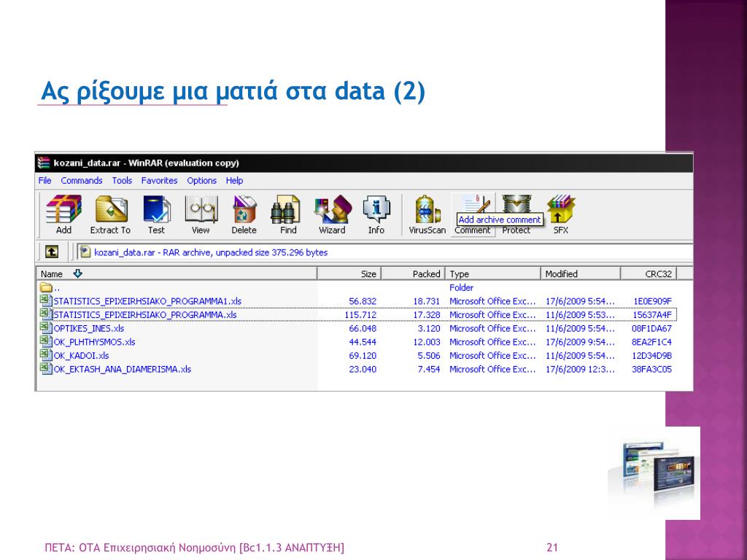This screenshot has height=560, width=747.
Task: Select file OK_EKTASH_ANA_DIAMERISMA.xls
Action: point(122,369)
